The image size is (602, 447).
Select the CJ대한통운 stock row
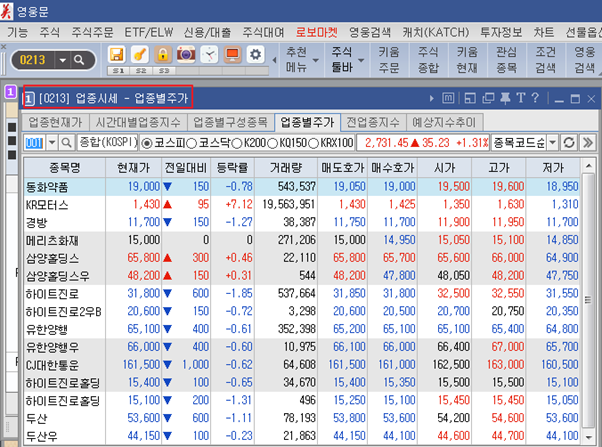click(x=301, y=365)
